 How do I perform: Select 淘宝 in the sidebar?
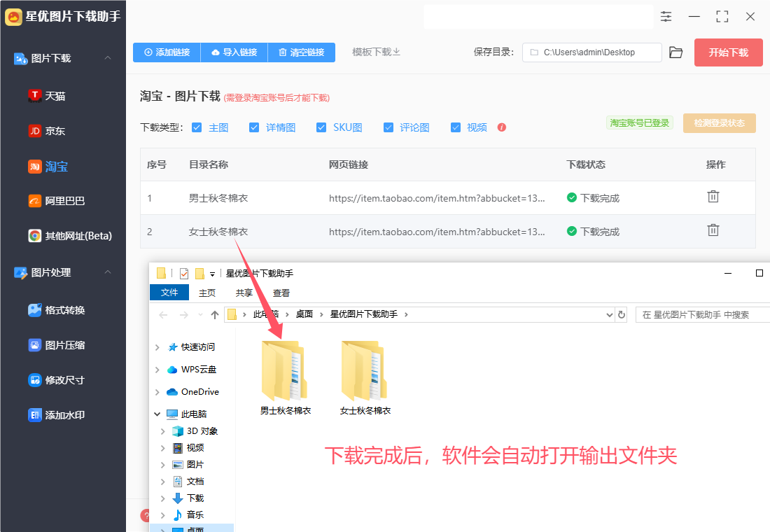click(x=48, y=167)
